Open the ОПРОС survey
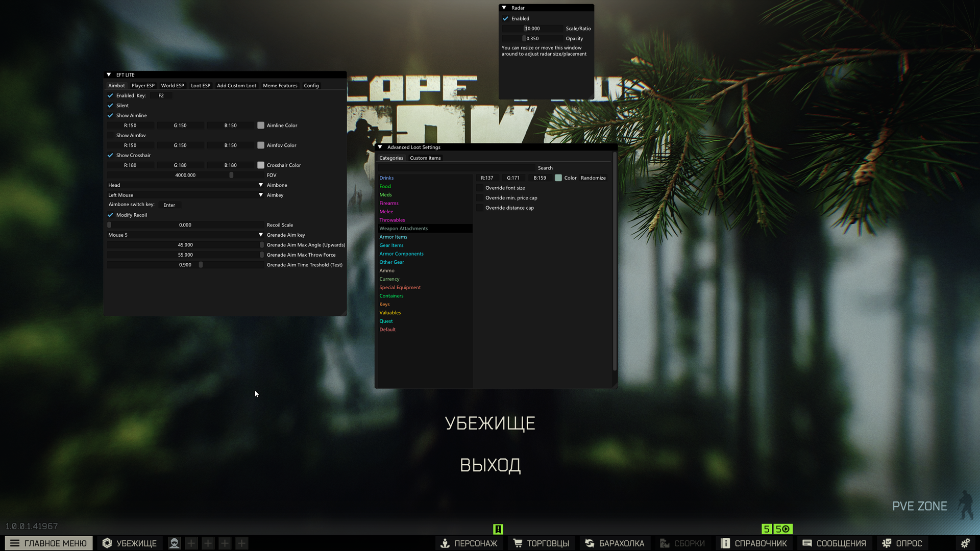Viewport: 980px width, 551px height. [x=902, y=543]
